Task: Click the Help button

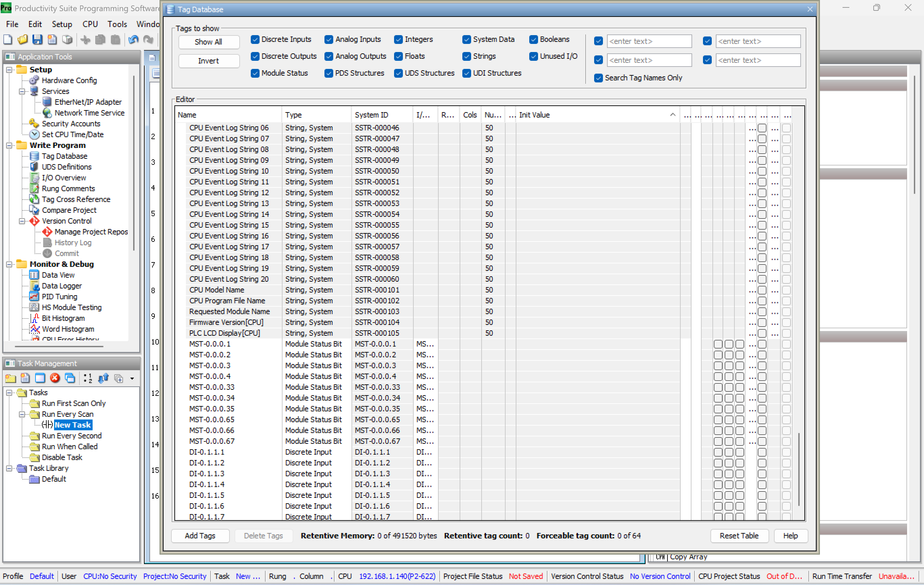Action: [x=791, y=535]
